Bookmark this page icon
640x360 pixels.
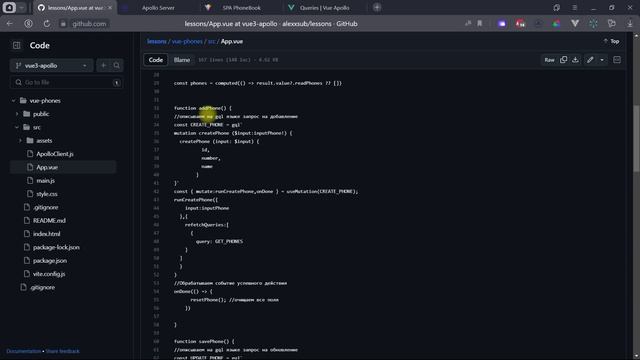pyautogui.click(x=480, y=24)
